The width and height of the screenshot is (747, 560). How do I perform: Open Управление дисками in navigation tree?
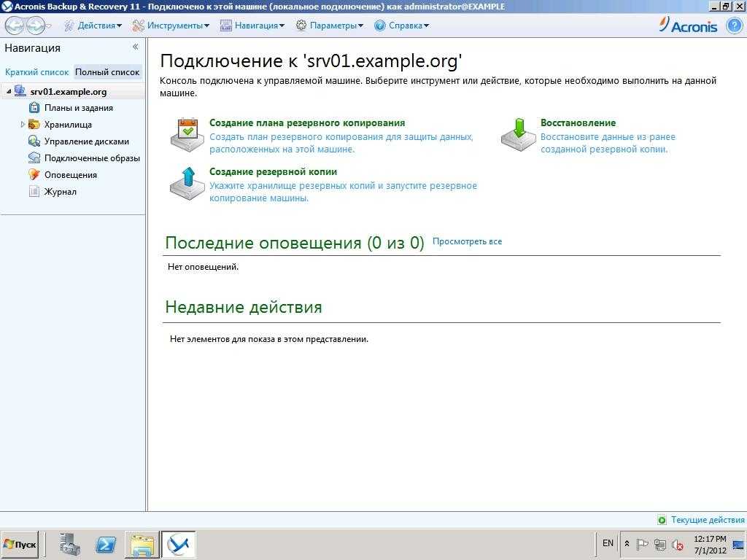(x=86, y=141)
